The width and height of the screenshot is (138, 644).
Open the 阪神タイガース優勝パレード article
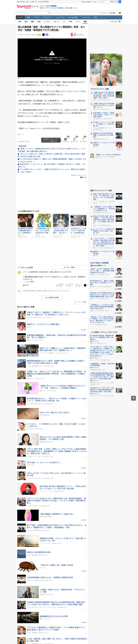63,349
